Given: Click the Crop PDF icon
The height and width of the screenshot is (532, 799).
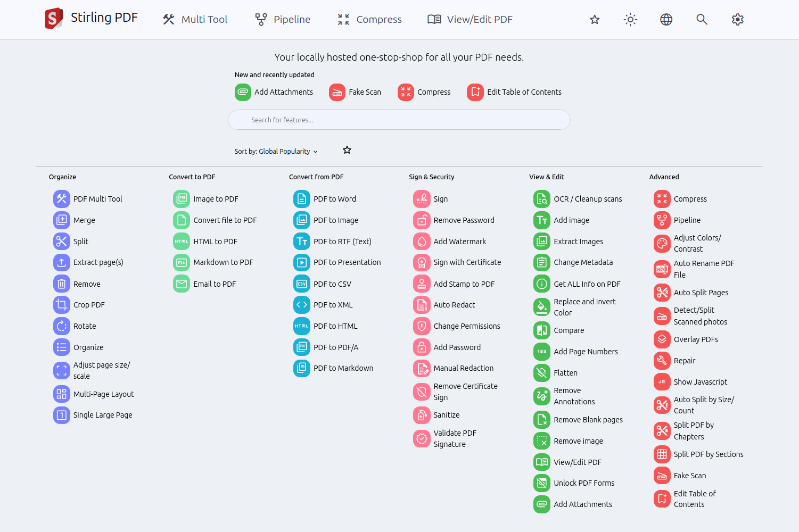Looking at the screenshot, I should pos(62,305).
